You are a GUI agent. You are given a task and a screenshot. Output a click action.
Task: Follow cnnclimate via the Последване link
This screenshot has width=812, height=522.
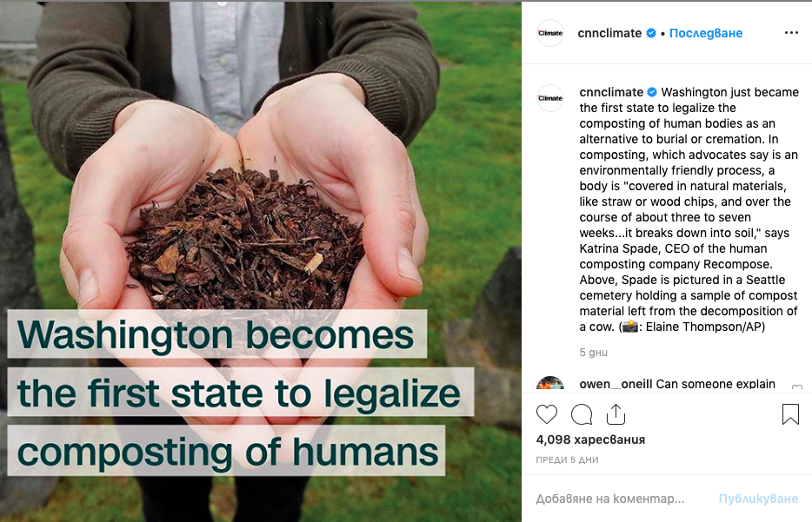(705, 33)
